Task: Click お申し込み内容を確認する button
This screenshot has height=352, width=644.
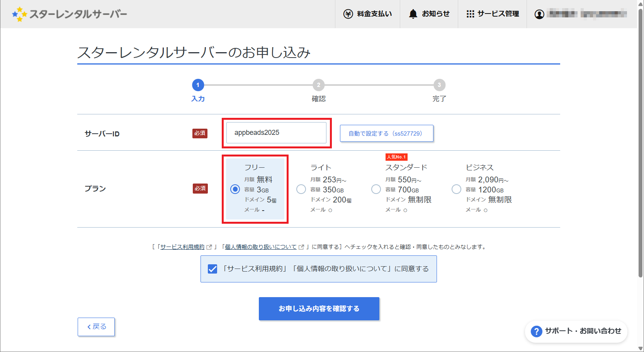Action: [x=319, y=309]
